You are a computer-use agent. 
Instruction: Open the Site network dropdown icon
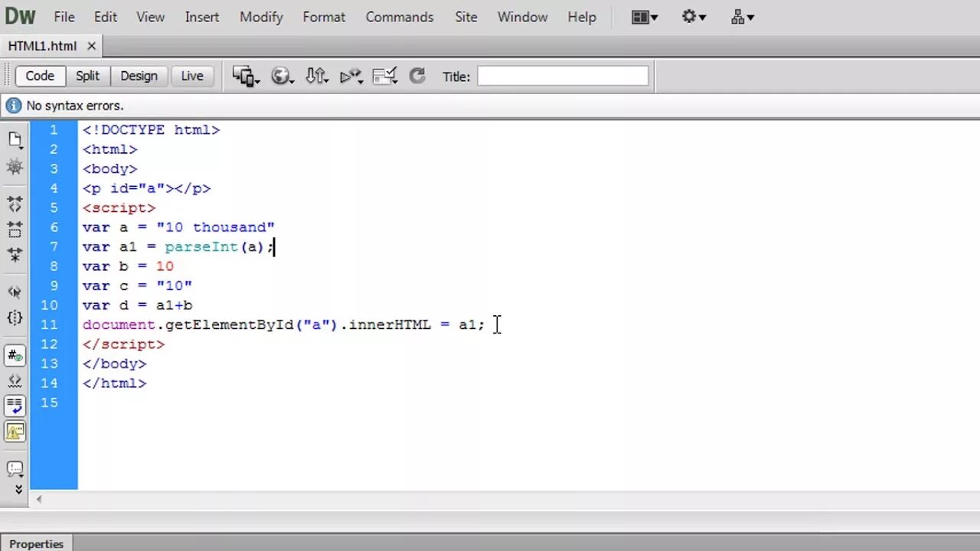[743, 17]
